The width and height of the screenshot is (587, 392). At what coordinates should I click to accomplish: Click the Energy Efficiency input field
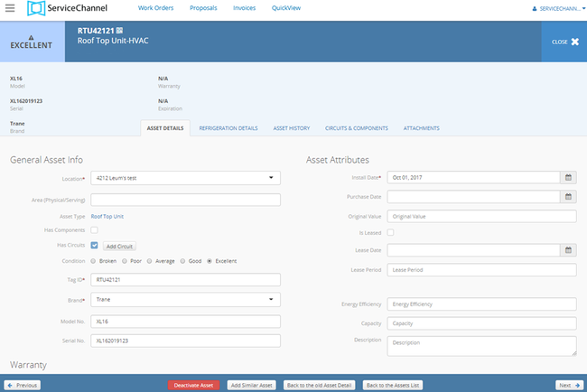(482, 304)
